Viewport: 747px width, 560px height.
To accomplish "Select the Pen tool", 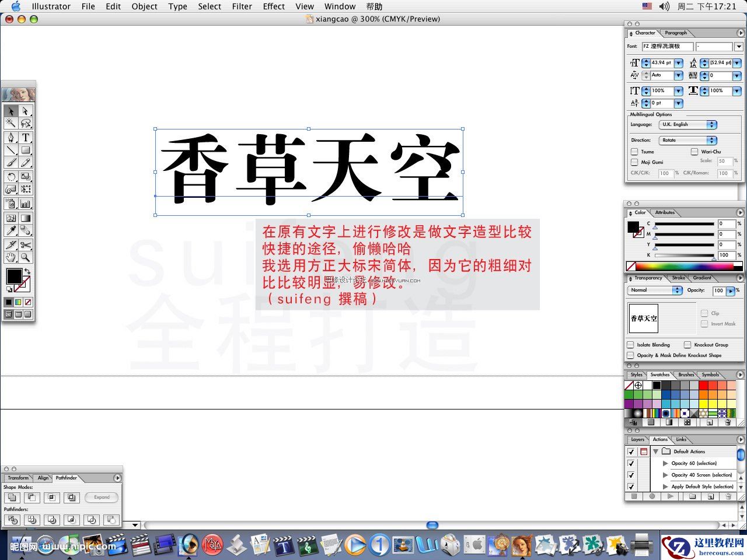I will [12, 138].
